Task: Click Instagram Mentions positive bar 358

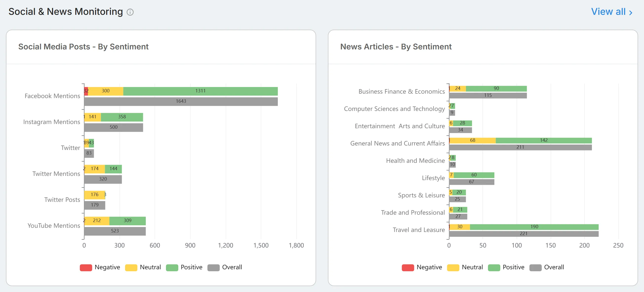Action: pos(122,117)
